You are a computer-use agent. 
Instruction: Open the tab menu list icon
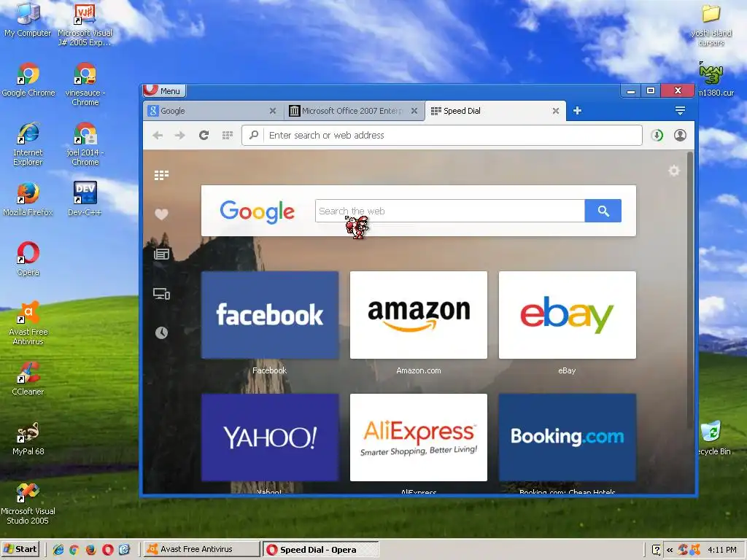(680, 111)
